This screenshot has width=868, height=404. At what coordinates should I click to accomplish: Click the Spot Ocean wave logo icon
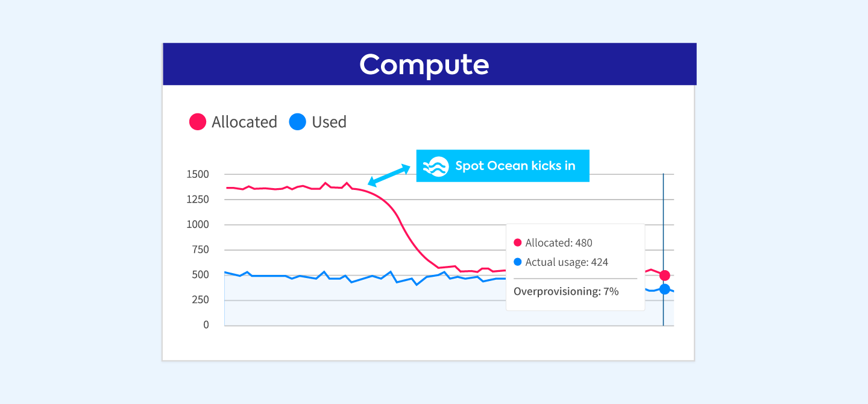point(436,166)
